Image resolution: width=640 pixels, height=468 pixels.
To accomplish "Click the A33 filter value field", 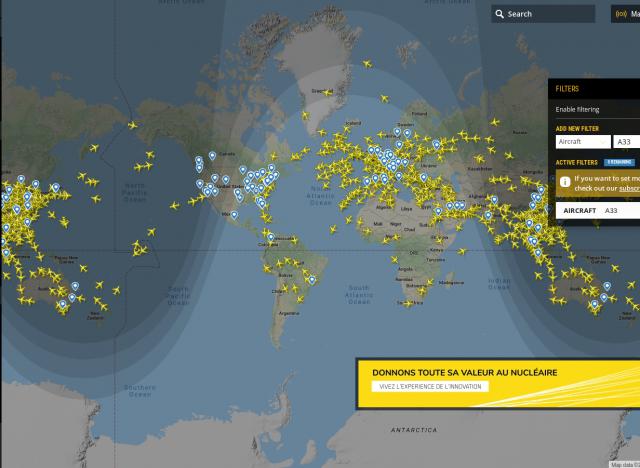I will 626,142.
